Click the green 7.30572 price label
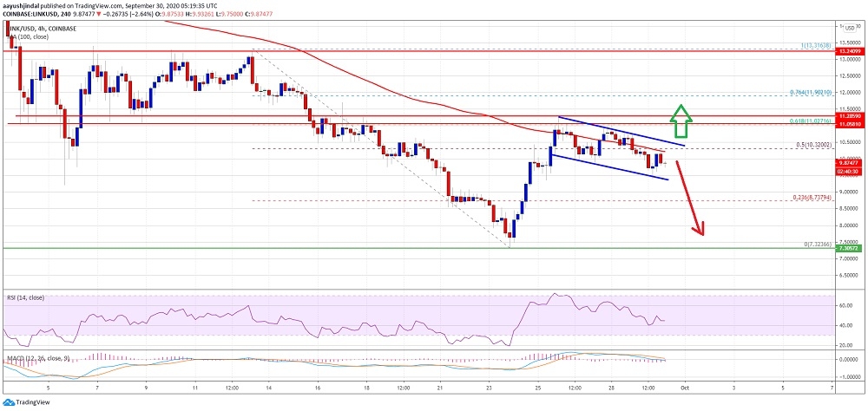The width and height of the screenshot is (868, 411). coord(849,247)
